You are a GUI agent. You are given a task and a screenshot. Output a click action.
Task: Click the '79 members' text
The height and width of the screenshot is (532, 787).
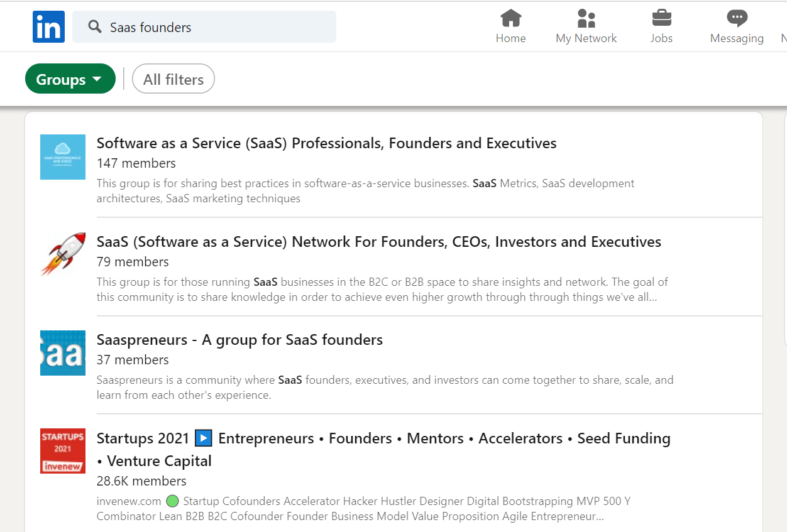133,262
